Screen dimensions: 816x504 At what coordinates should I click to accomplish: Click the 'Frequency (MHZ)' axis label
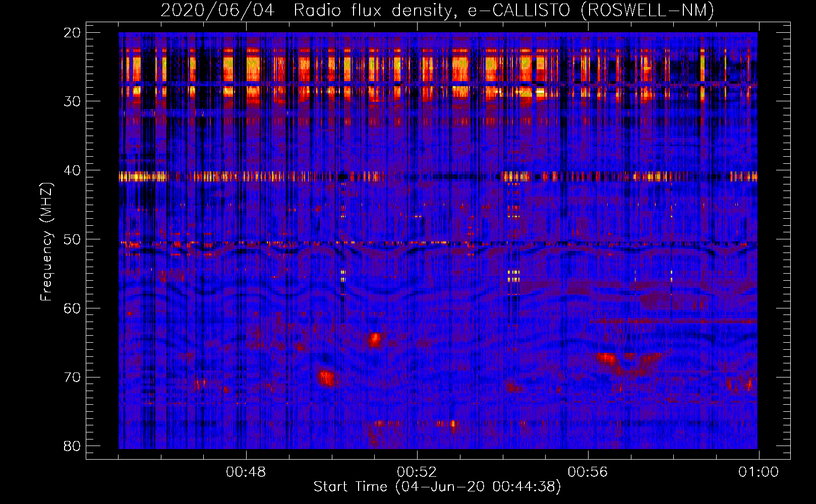(x=46, y=242)
